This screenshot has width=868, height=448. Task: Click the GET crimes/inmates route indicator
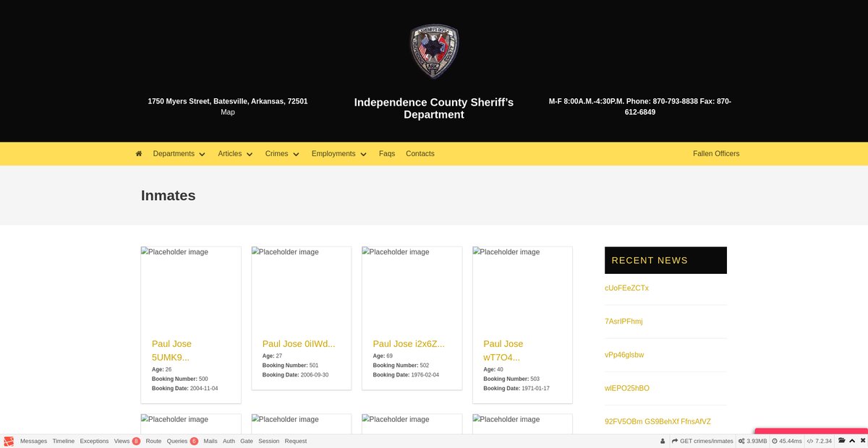[x=702, y=441]
